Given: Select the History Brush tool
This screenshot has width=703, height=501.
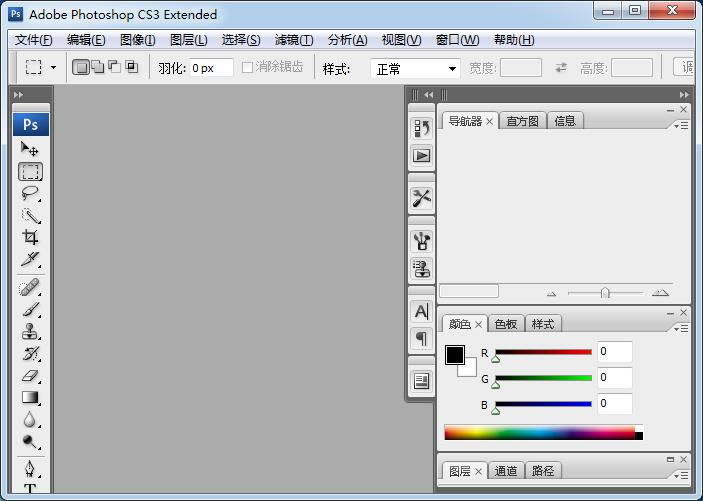Looking at the screenshot, I should click(x=30, y=354).
